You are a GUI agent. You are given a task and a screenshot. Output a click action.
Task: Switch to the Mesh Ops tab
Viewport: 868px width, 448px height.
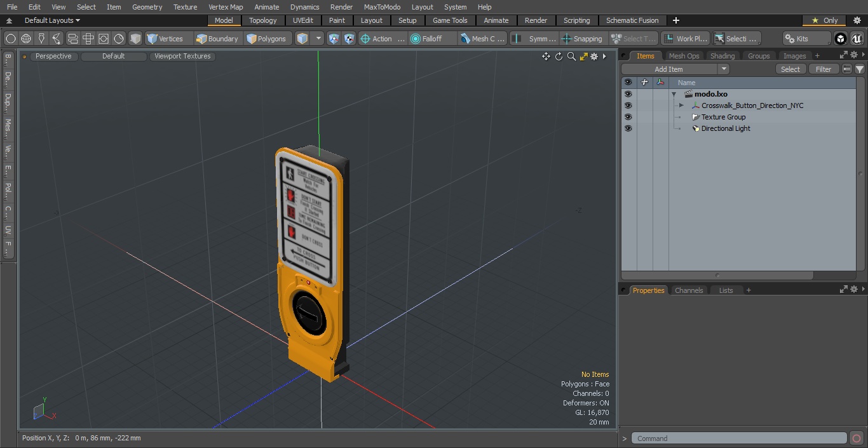tap(684, 56)
